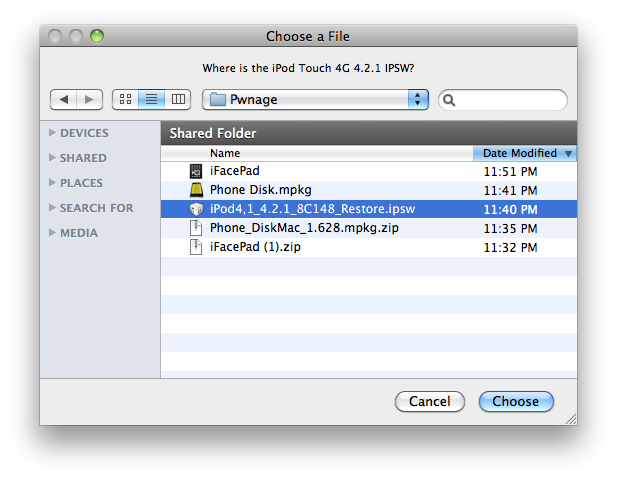The image size is (617, 480).
Task: Expand the PLACES sidebar section
Action: (x=52, y=183)
